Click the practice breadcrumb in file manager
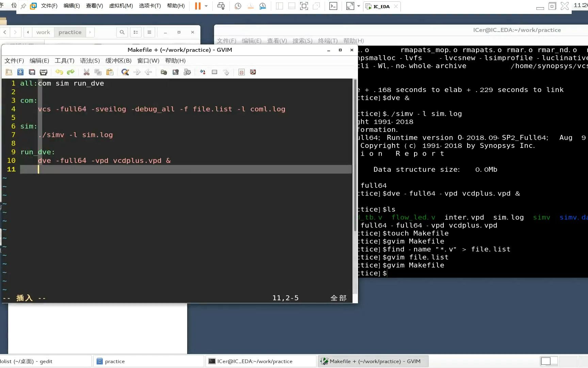The image size is (588, 368). [70, 32]
